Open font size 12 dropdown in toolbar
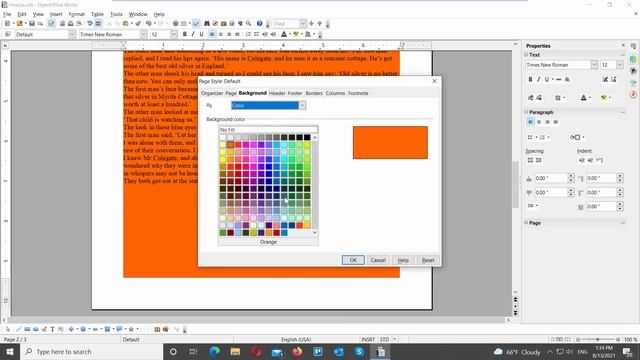Viewport: 640px width, 360px height. 173,34
